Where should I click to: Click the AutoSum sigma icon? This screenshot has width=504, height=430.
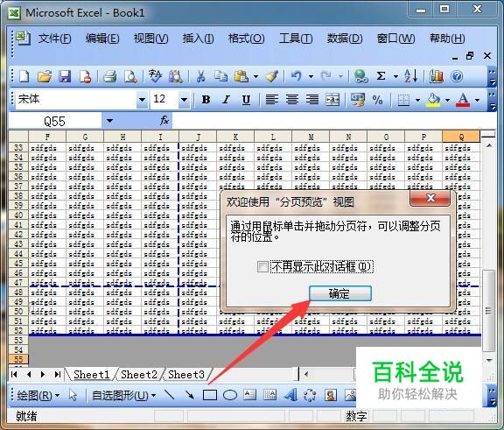[381, 76]
